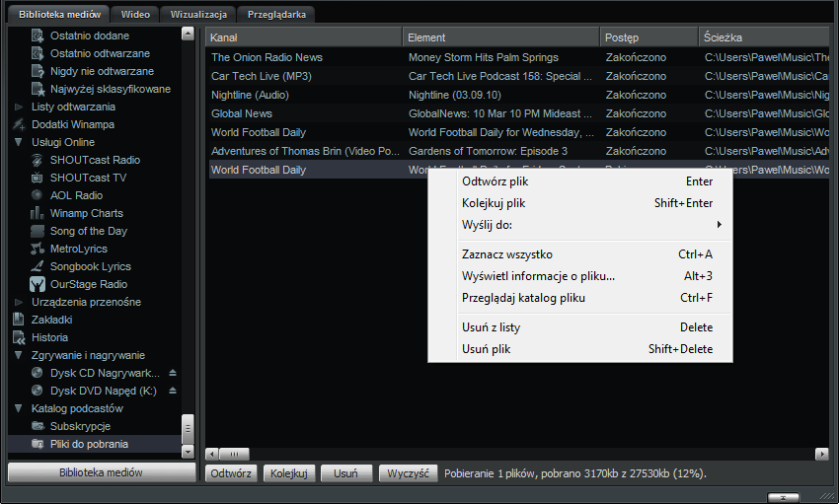
Task: Click the MetroLyrics icon
Action: [x=38, y=249]
